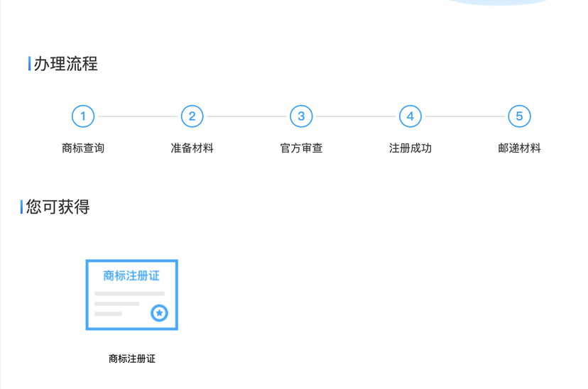Click the blue bar beside 办理流程
Image resolution: width=588 pixels, height=389 pixels.
29,64
